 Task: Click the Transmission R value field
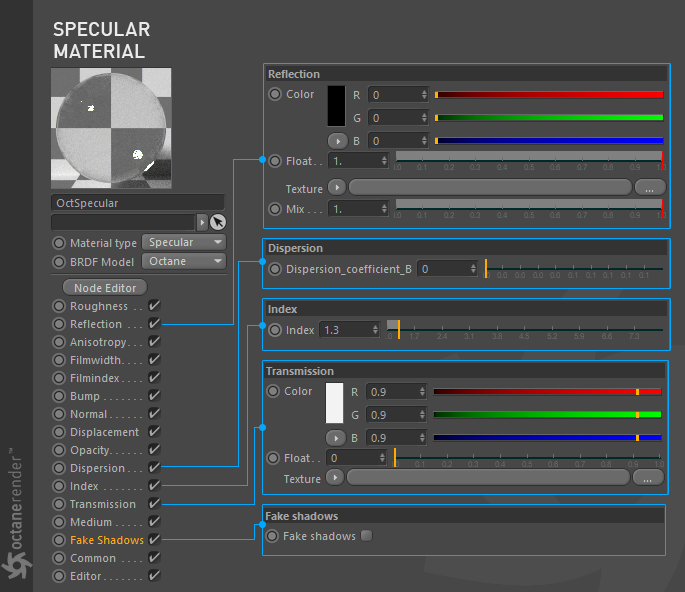(x=396, y=392)
